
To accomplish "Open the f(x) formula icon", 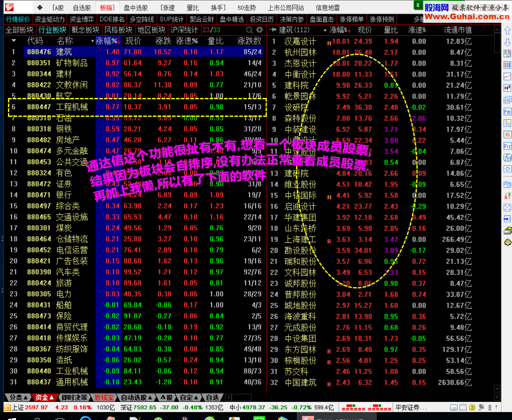I will point(507,158).
